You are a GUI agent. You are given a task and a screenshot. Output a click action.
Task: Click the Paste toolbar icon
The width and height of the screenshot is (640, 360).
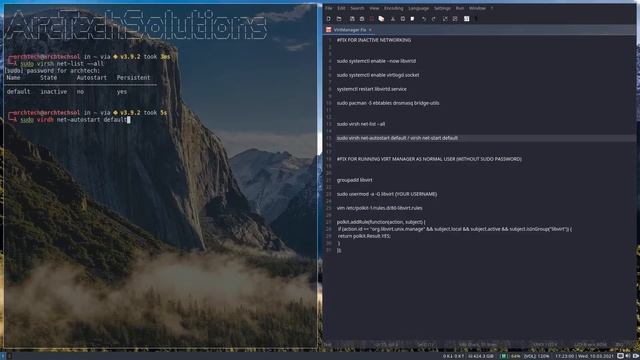412,19
